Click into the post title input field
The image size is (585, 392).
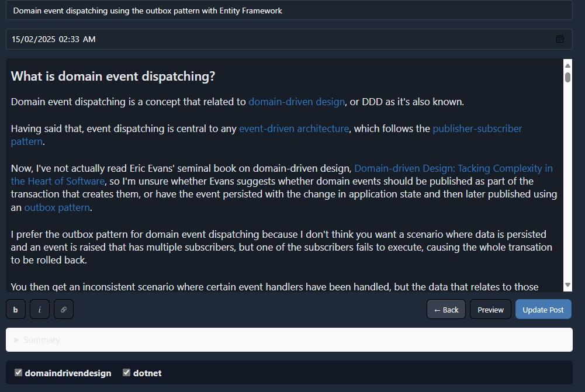(289, 11)
